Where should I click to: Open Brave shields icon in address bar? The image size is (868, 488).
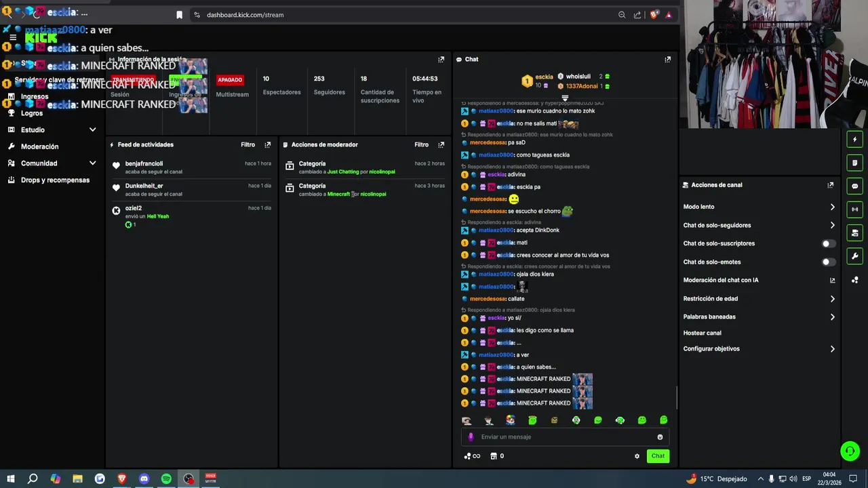tap(653, 15)
